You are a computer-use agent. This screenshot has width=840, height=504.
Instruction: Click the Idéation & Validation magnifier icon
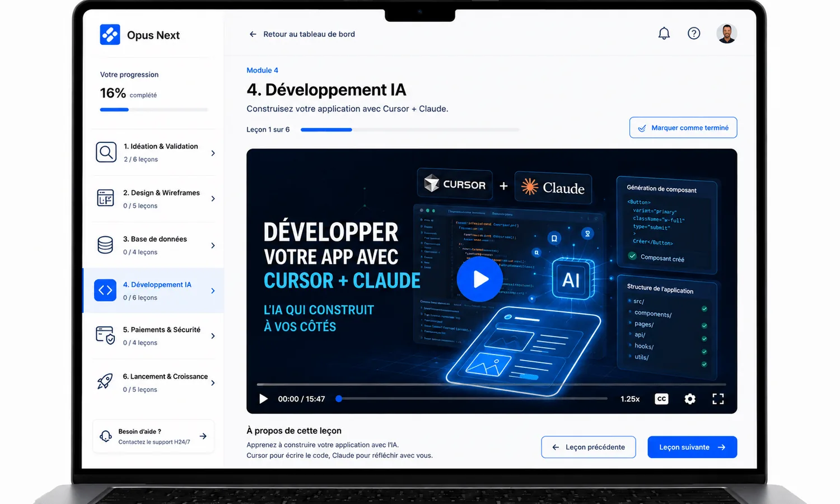tap(106, 152)
